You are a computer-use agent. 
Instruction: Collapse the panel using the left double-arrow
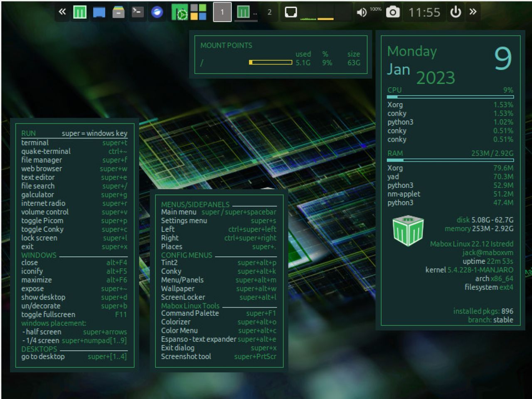pyautogui.click(x=62, y=12)
